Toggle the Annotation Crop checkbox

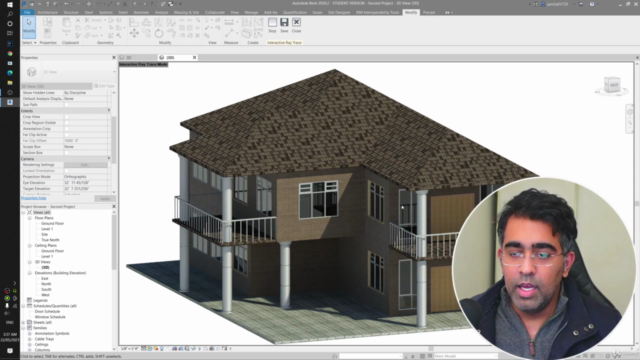(x=67, y=129)
